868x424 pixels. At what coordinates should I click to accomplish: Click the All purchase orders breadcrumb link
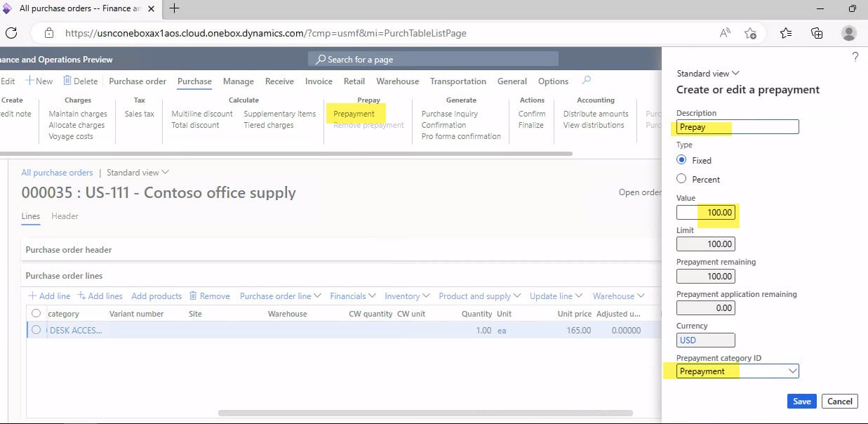coord(57,173)
